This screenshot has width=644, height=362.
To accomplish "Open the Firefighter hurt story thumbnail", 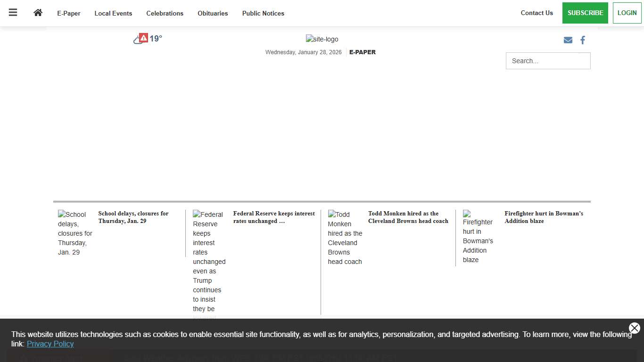I will [478, 236].
